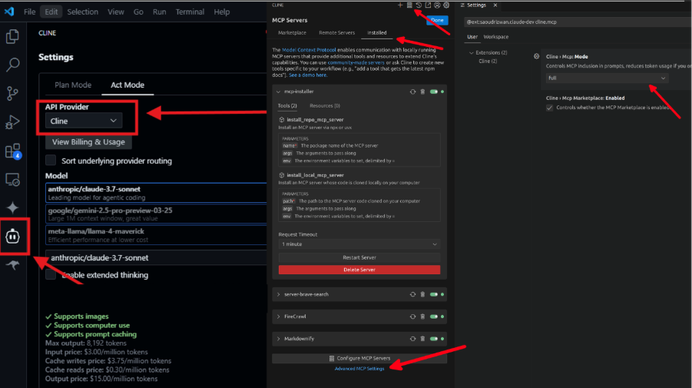Open the Extensions view icon
The image size is (692, 388).
pyautogui.click(x=12, y=151)
